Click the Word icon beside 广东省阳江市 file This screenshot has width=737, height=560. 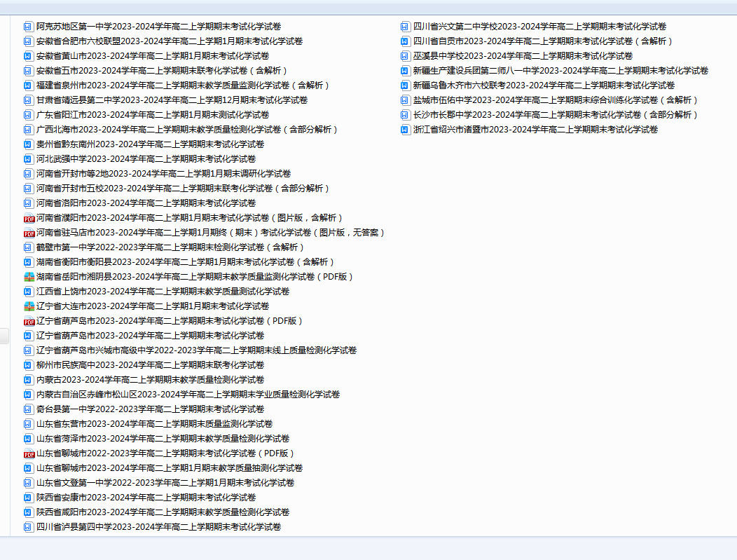(28, 115)
